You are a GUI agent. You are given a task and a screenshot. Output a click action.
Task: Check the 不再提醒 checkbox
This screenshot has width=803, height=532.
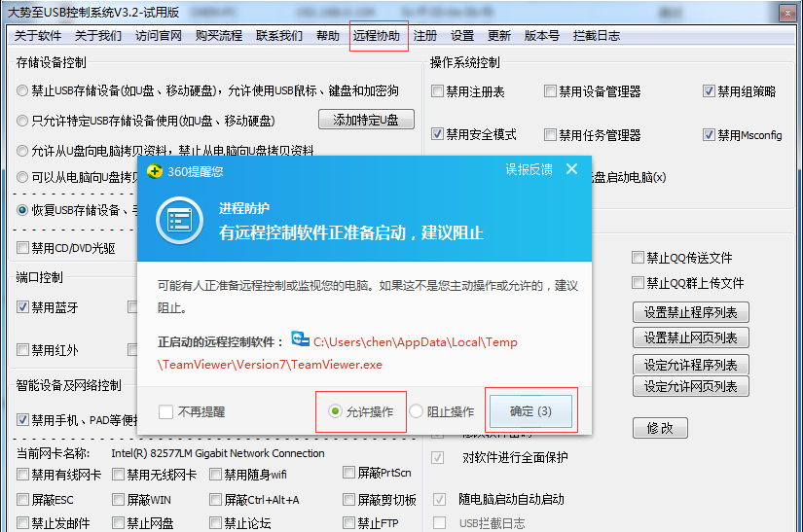tap(165, 411)
